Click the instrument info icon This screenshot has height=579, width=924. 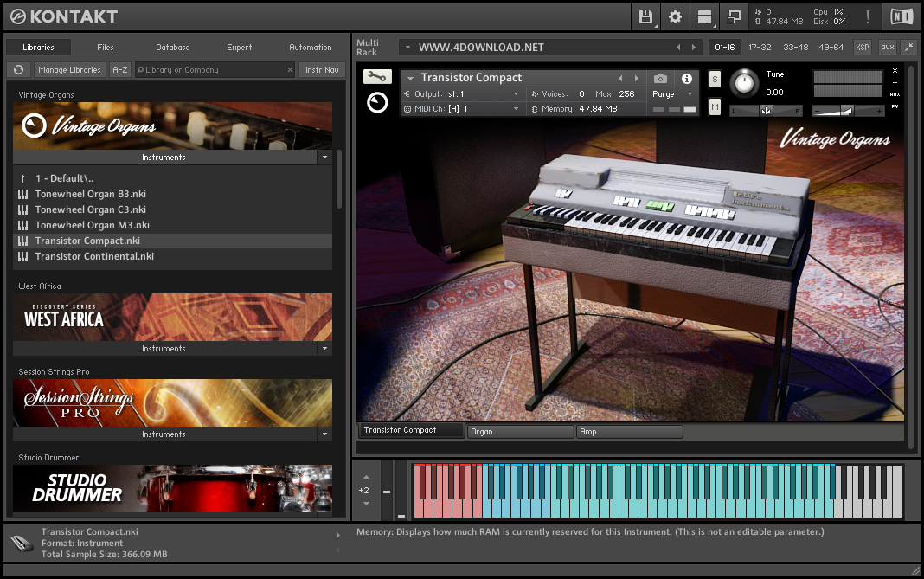(687, 79)
